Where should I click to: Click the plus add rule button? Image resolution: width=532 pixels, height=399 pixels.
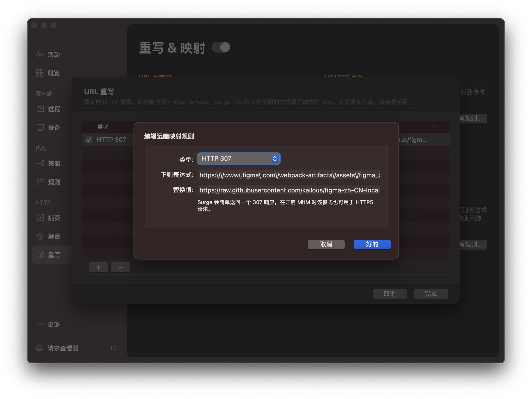coord(98,267)
